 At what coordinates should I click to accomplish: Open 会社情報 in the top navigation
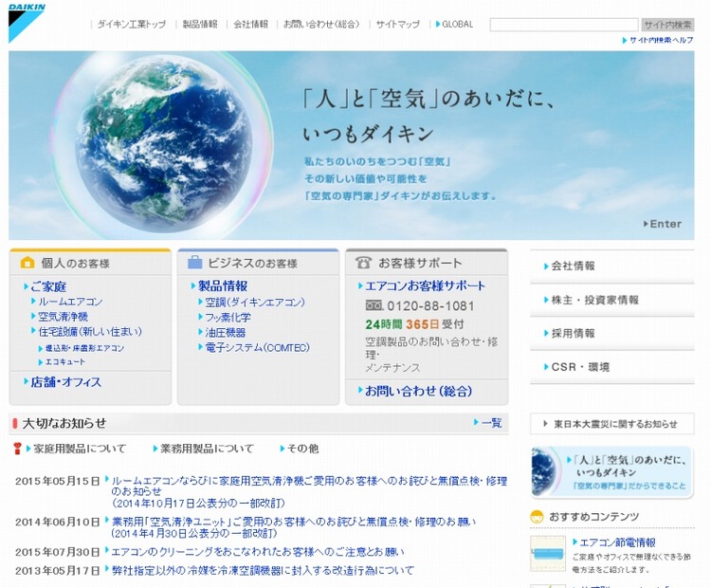251,25
